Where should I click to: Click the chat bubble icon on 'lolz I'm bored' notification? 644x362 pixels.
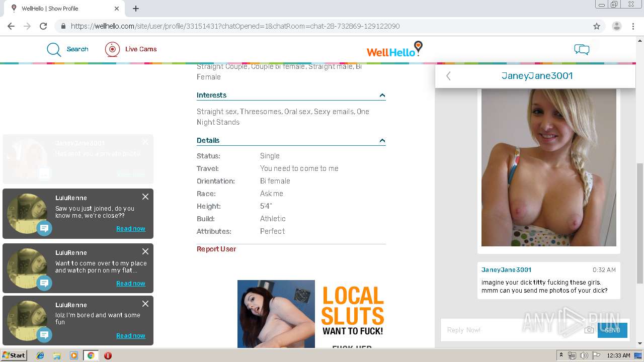coord(44,335)
